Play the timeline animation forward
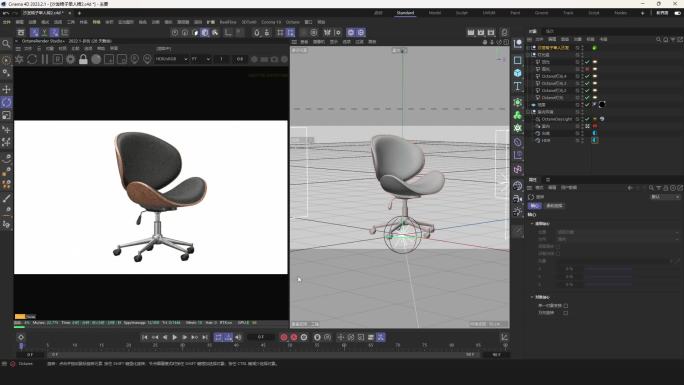 pos(175,337)
